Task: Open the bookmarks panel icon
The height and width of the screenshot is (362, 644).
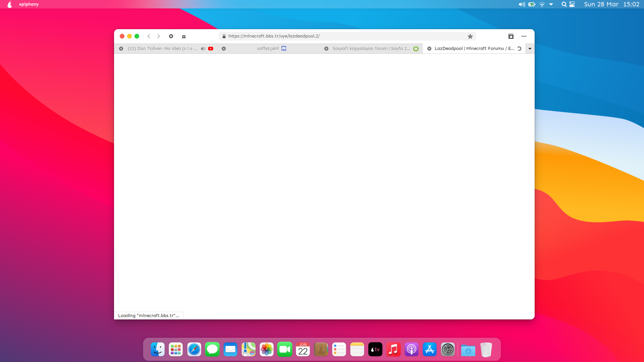Action: [x=511, y=36]
